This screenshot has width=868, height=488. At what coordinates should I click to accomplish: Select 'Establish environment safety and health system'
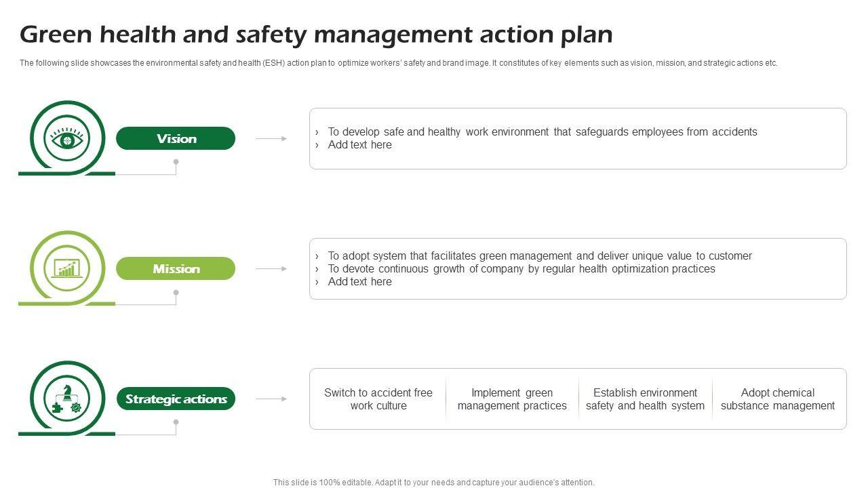645,399
